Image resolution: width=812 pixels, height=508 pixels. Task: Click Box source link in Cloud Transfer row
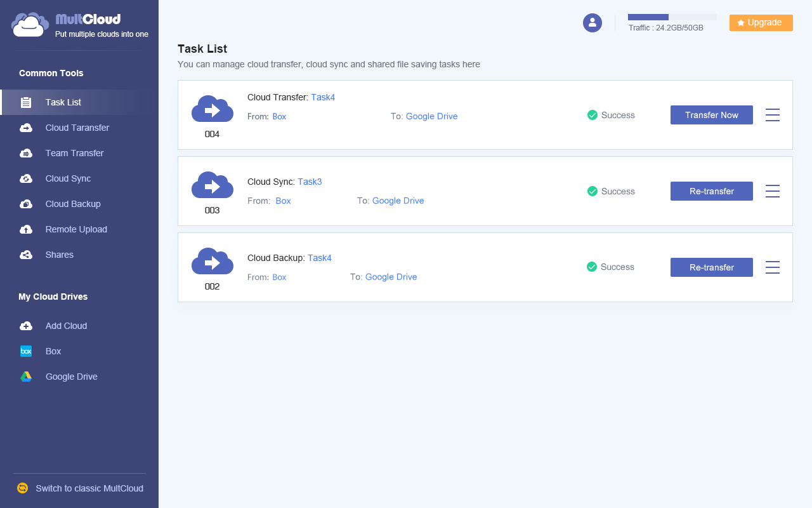coord(279,116)
